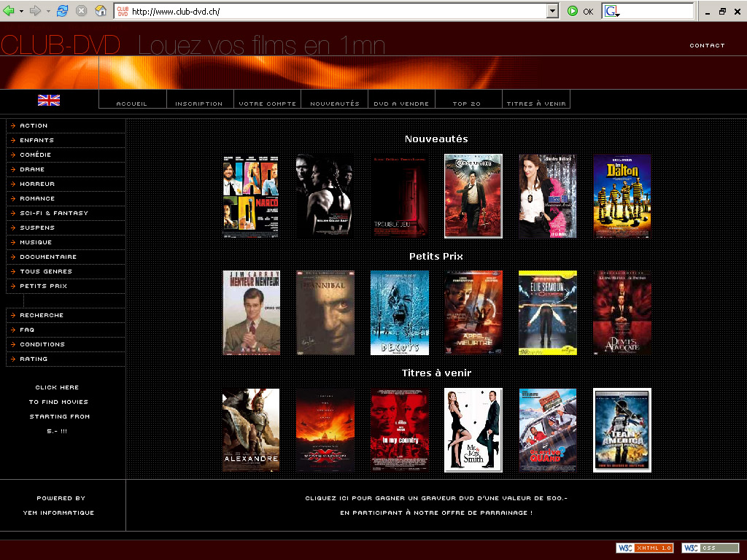Open the FAQ page
Image resolution: width=747 pixels, height=560 pixels.
(x=66, y=330)
